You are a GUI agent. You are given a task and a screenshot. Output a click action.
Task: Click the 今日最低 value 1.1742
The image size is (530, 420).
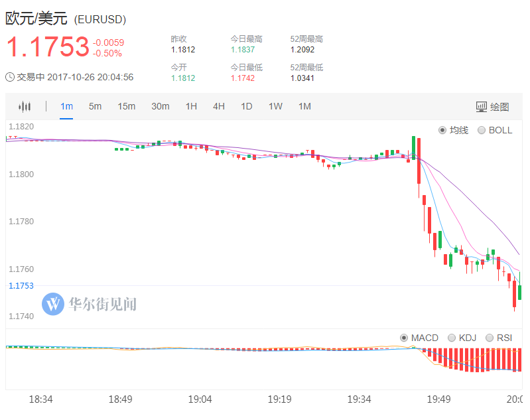pos(243,78)
